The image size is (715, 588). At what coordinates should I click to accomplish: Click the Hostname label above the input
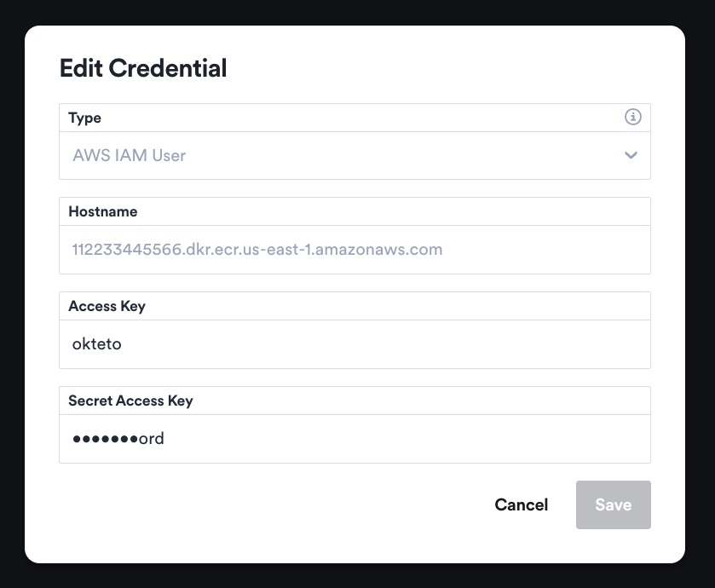point(102,211)
